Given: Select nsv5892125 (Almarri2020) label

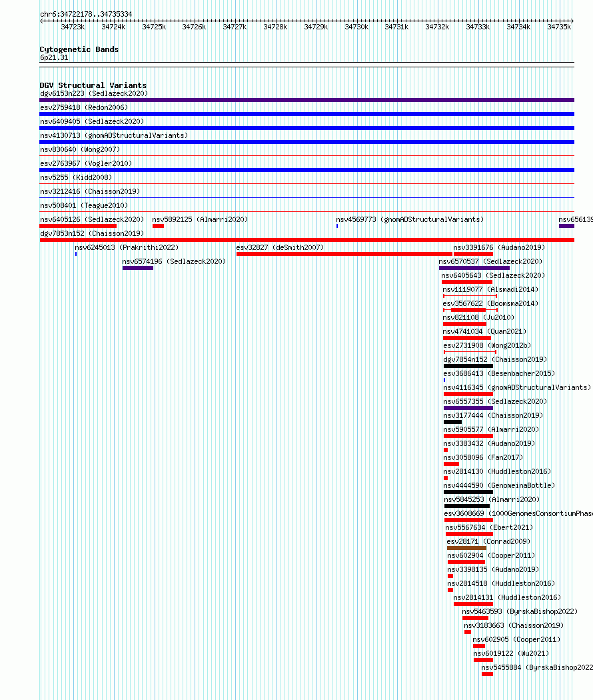Looking at the screenshot, I should 200,219.
